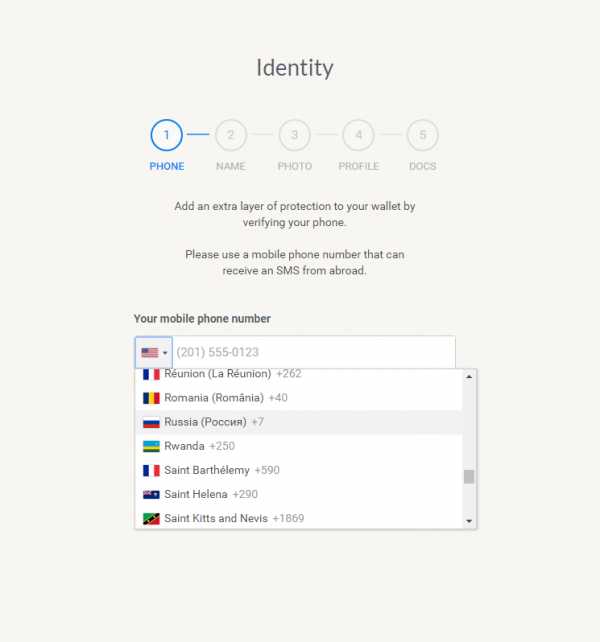Click the scroll down arrow in country list
This screenshot has height=642, width=600.
click(469, 521)
